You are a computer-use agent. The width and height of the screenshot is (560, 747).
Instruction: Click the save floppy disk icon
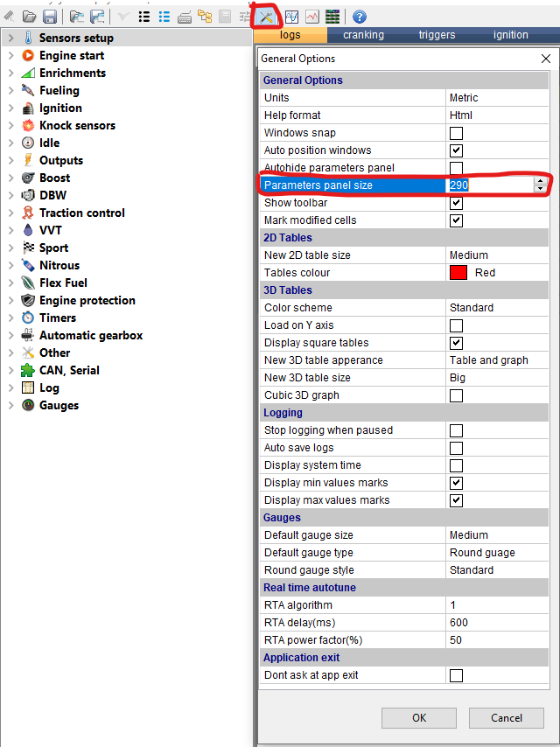click(50, 17)
